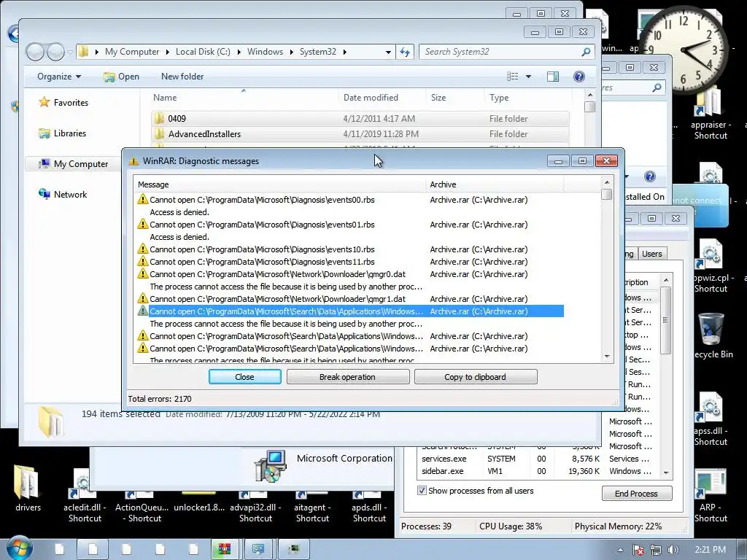Screen dimensions: 747x560
Task: Click the Close button in WinRAR diagnostics
Action: click(x=244, y=377)
